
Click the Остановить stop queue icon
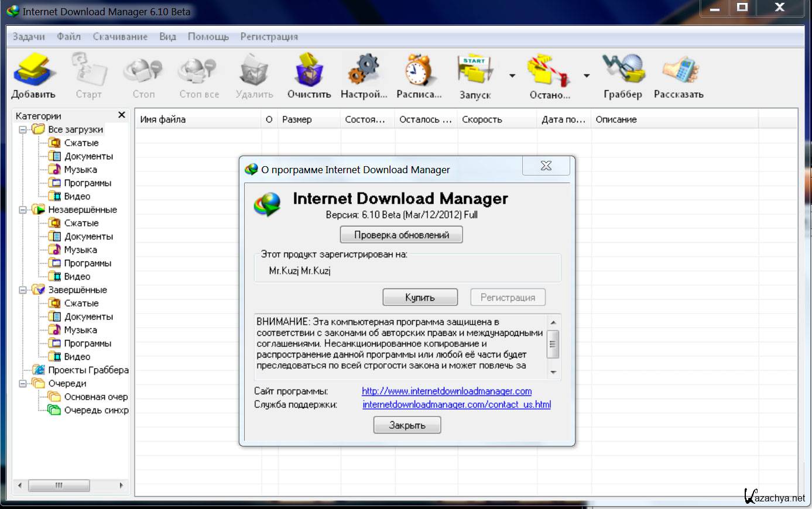click(549, 70)
